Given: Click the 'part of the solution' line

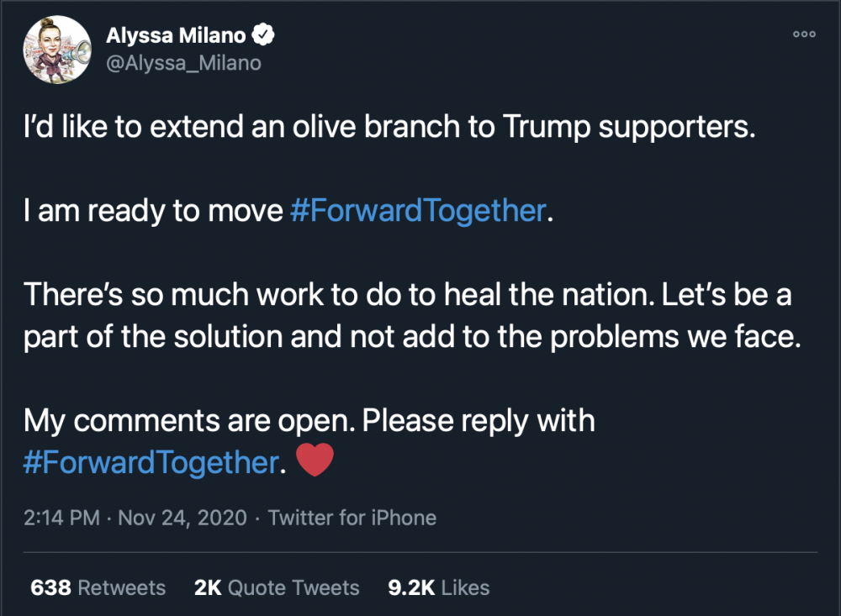Looking at the screenshot, I should pos(412,337).
